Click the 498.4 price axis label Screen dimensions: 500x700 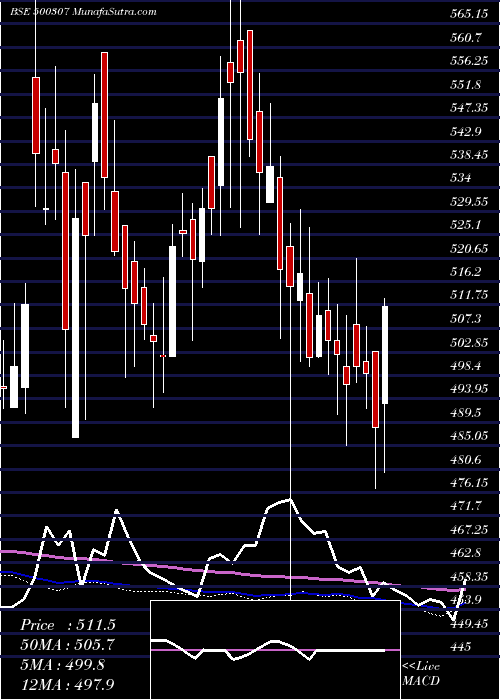(466, 366)
